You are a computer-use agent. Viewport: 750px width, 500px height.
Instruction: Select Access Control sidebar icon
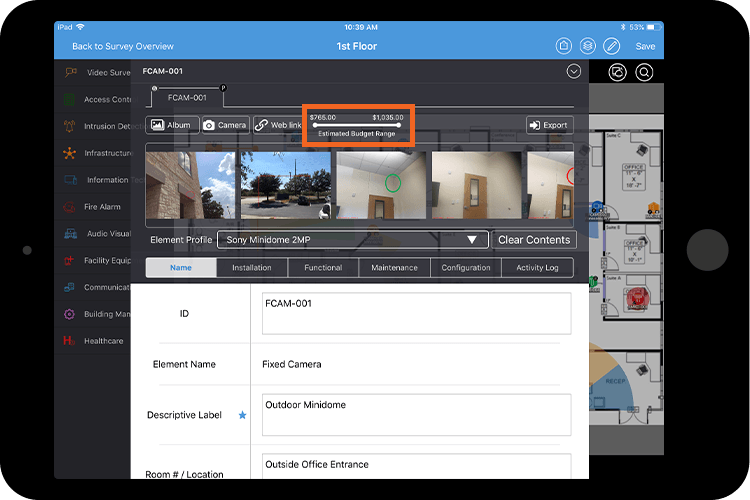coord(69,99)
